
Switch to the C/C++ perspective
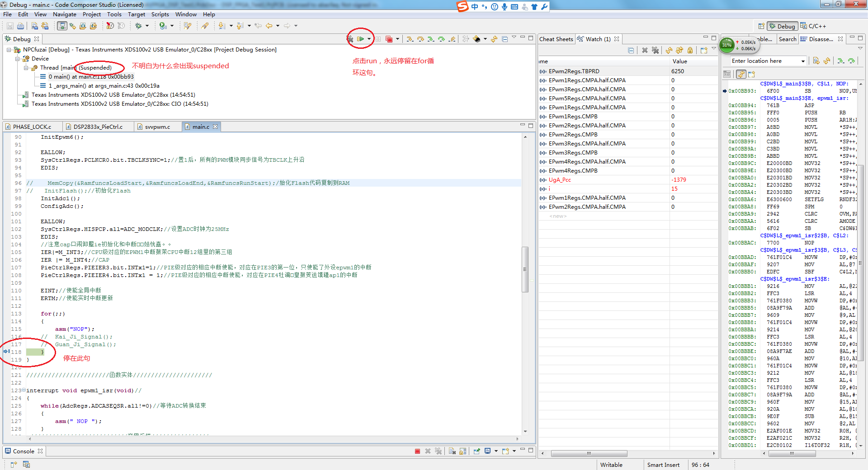click(x=814, y=26)
